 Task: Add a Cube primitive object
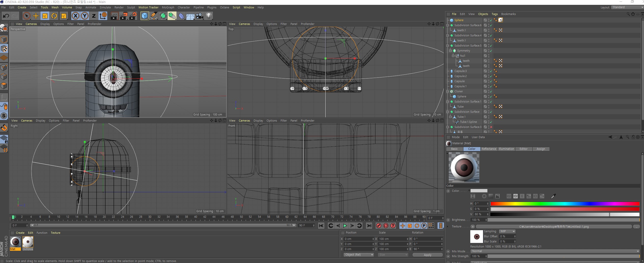coord(144,16)
